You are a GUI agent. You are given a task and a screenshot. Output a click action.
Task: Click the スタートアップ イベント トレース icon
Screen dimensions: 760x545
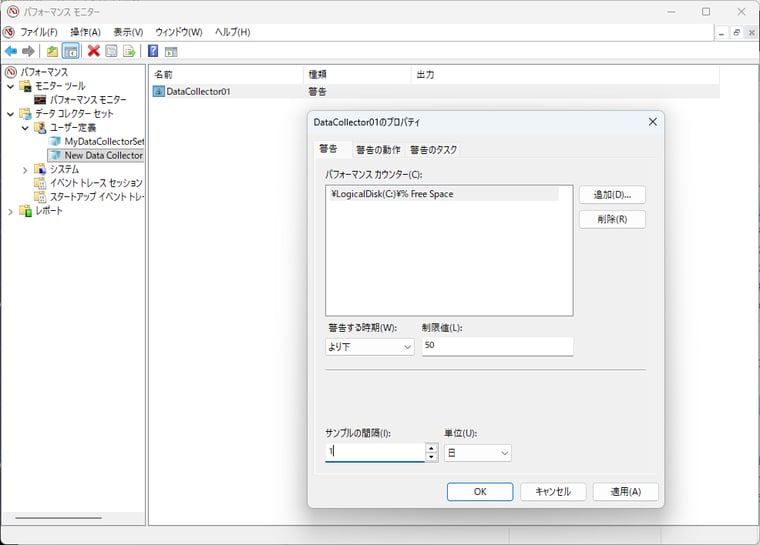click(x=40, y=196)
